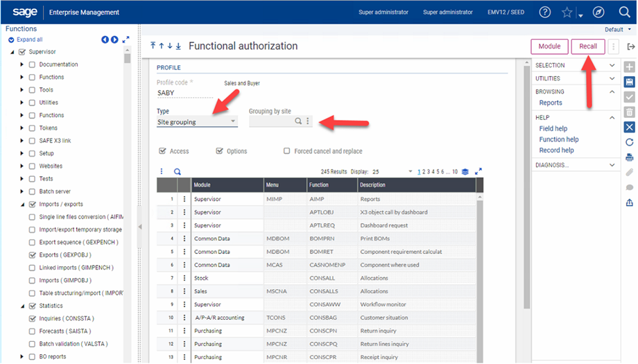Click the Module button

point(549,46)
